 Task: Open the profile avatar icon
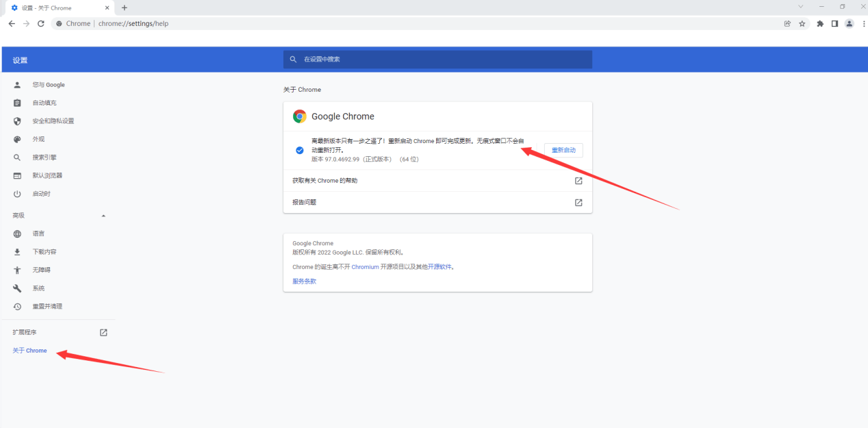click(850, 23)
